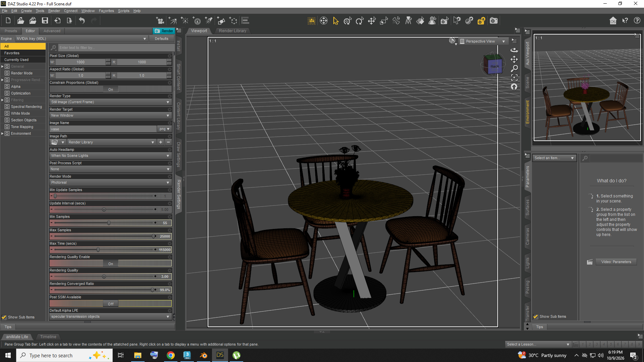Open Render Settings camera-gear icon
This screenshot has height=362, width=644.
click(481, 21)
